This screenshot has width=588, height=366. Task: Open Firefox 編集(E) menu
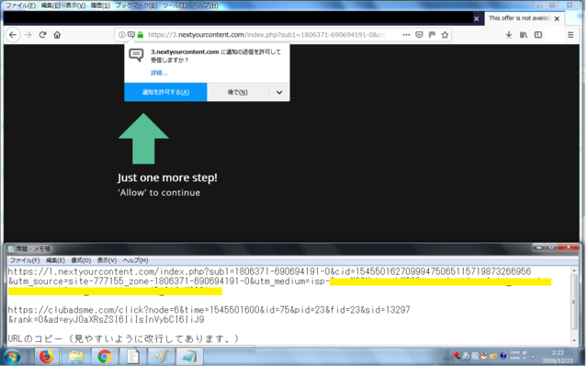tap(51, 6)
